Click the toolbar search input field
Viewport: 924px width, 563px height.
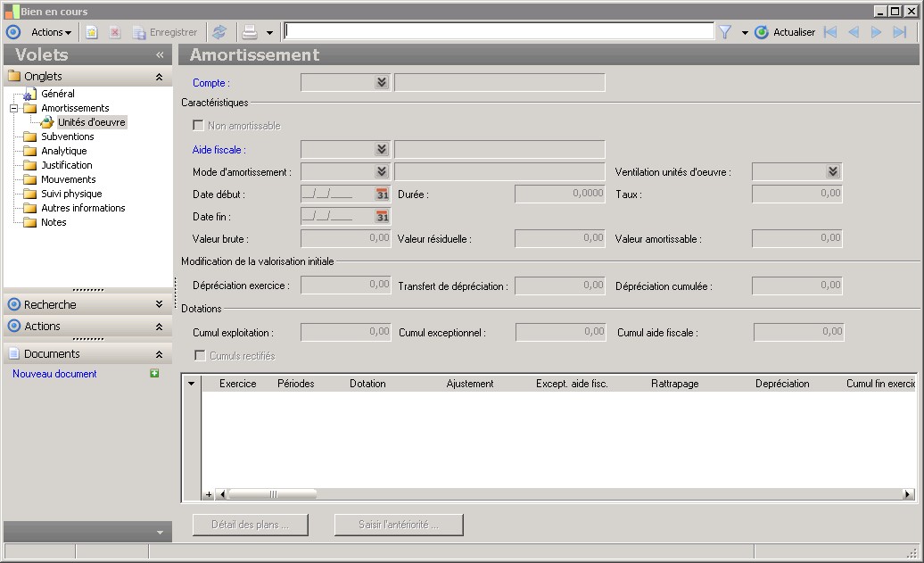point(499,31)
